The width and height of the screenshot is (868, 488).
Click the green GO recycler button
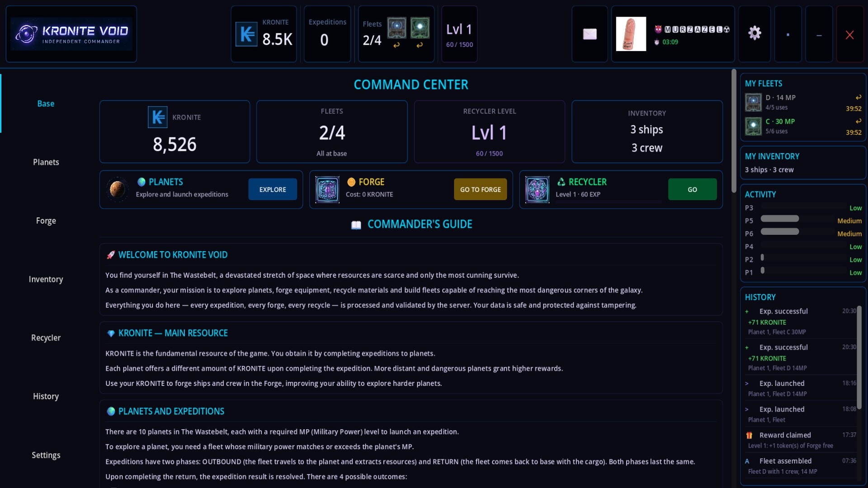click(x=692, y=189)
